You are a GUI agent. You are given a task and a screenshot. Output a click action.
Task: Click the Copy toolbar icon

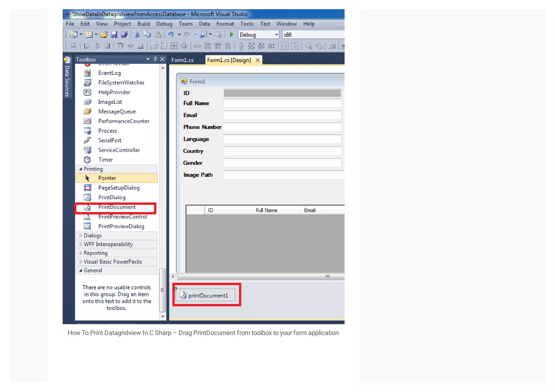tap(147, 34)
